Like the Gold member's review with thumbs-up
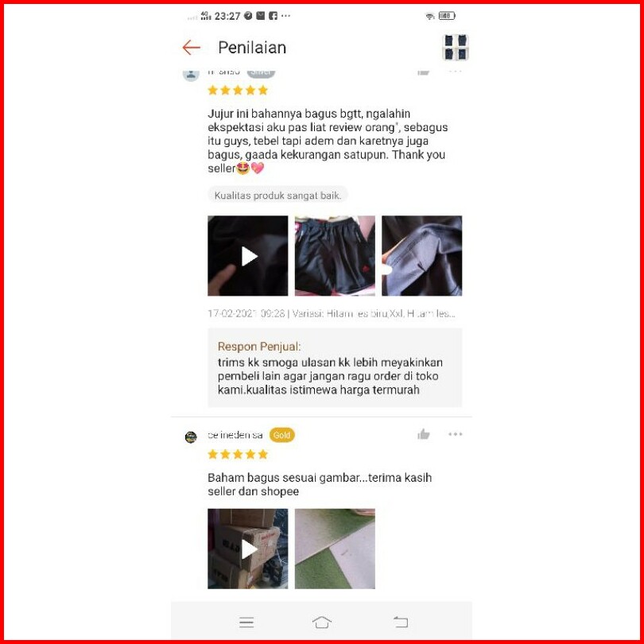644x644 pixels. click(424, 434)
